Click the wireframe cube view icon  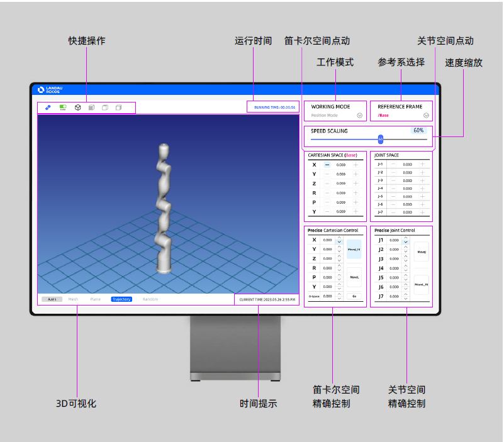coord(78,108)
